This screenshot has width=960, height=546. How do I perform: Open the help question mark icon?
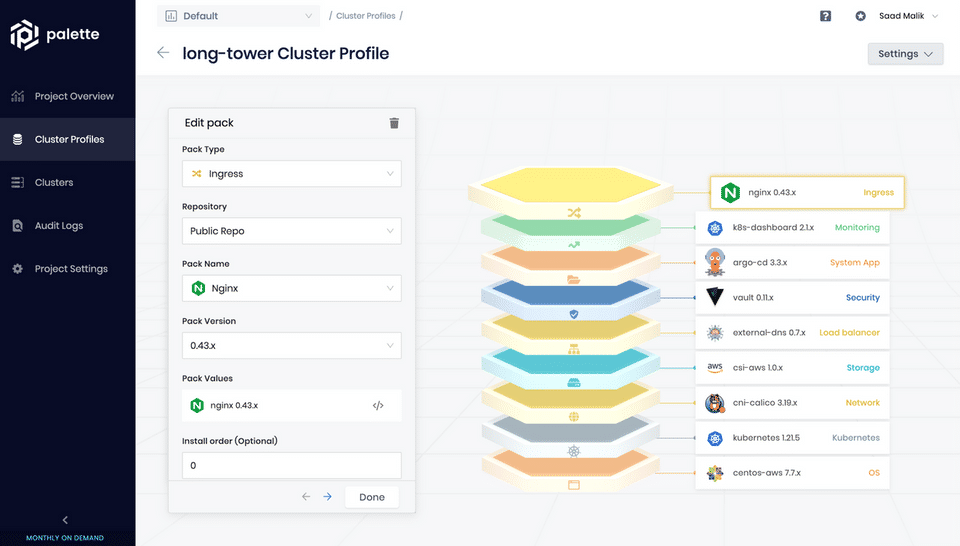tap(825, 16)
